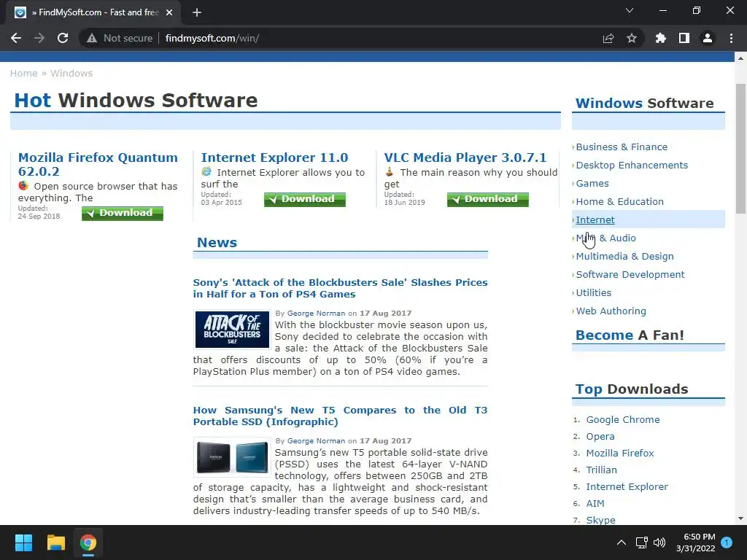This screenshot has width=747, height=560.
Task: Open the Samsung T5 vs T3 article
Action: (x=340, y=416)
